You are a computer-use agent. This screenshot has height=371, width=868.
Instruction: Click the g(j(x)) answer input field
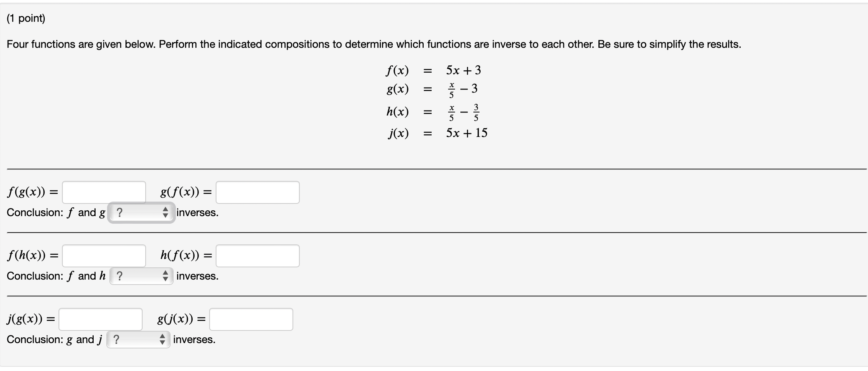(x=250, y=319)
